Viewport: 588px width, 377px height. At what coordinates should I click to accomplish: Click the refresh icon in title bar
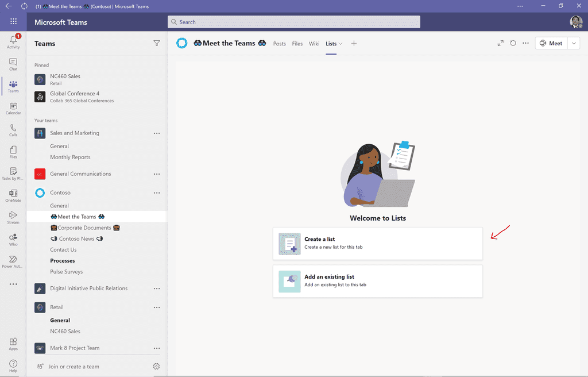point(24,6)
